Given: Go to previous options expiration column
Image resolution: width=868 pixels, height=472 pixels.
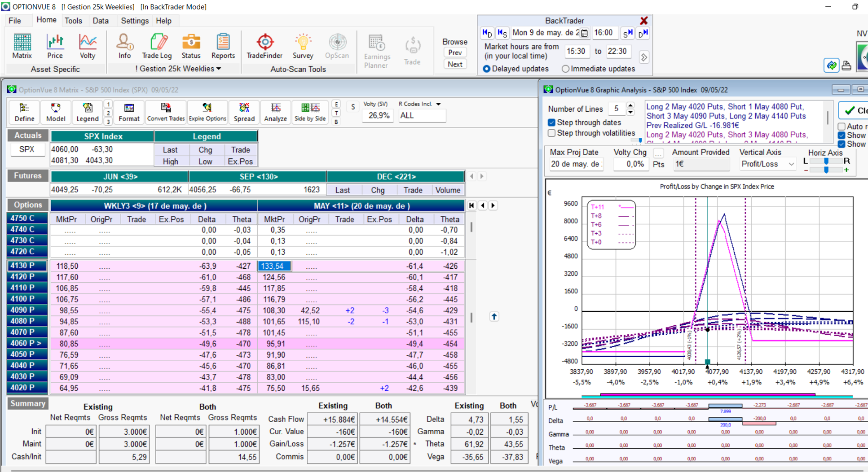Looking at the screenshot, I should tap(483, 205).
